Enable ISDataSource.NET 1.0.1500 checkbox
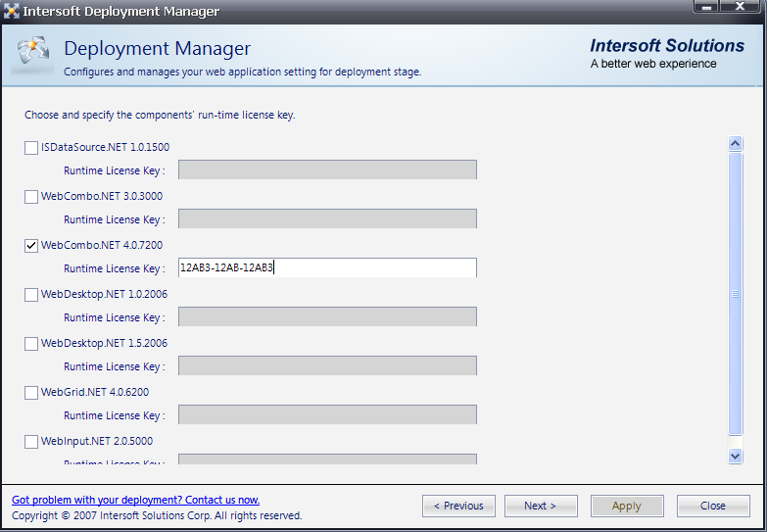Image resolution: width=767 pixels, height=532 pixels. 31,148
